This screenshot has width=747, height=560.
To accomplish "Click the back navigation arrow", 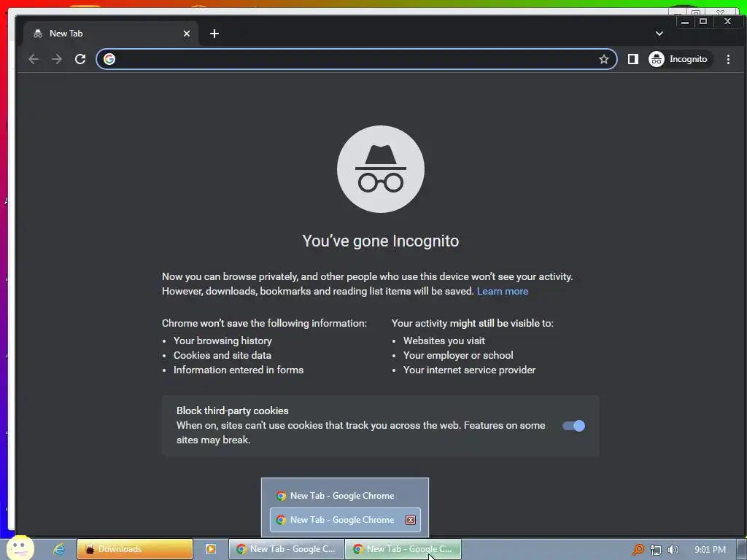I will coord(34,59).
